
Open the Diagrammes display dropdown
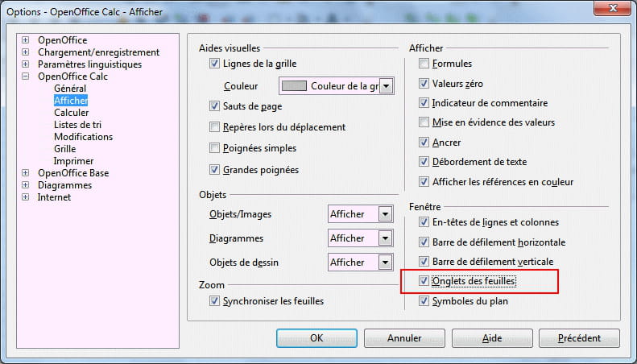point(385,238)
